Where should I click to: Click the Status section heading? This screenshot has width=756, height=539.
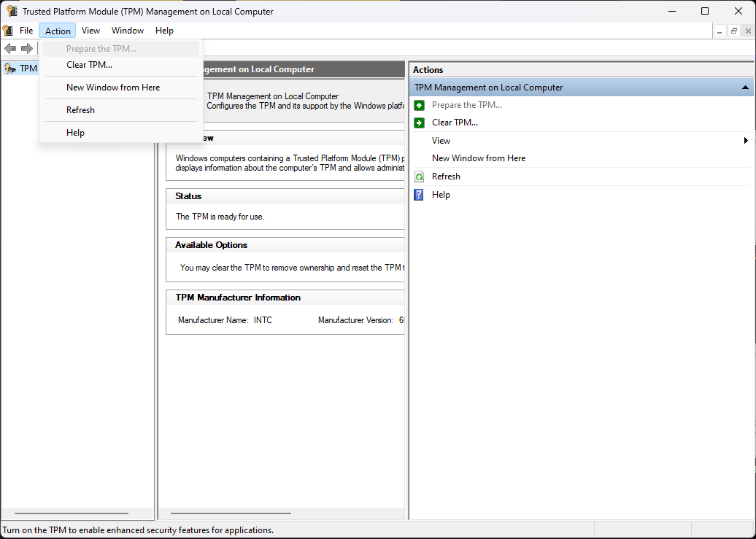click(x=188, y=196)
